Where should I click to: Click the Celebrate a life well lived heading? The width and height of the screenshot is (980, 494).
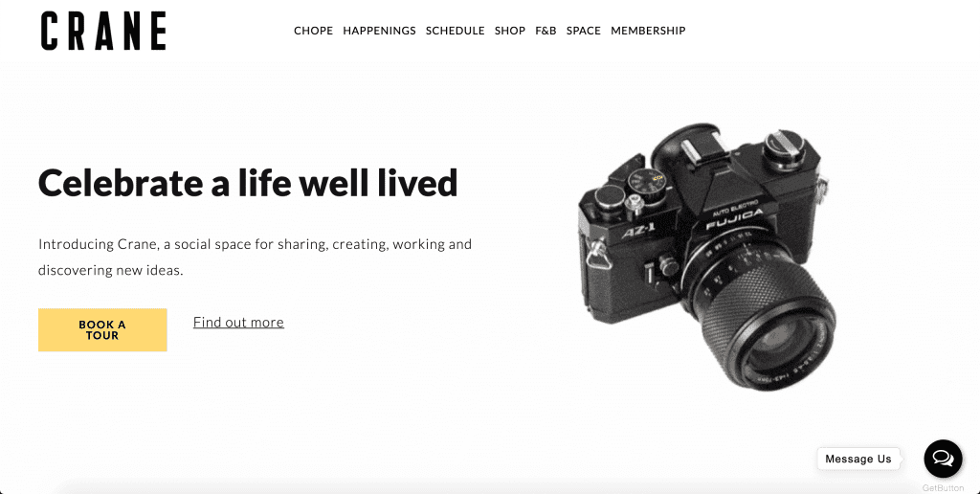click(x=248, y=183)
